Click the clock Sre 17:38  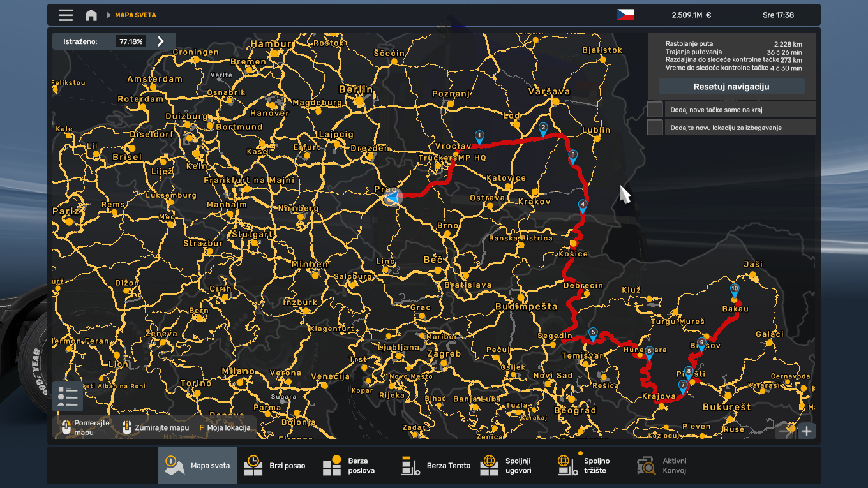coord(778,15)
